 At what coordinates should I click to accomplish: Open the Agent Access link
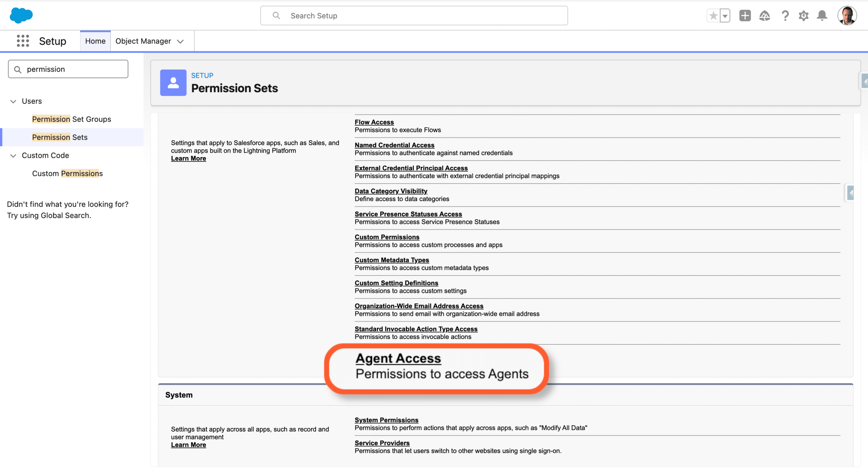point(398,358)
